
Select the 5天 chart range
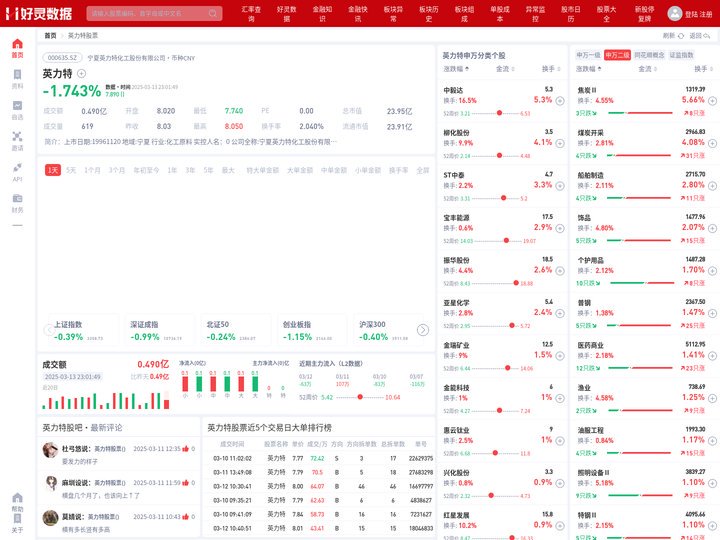(x=71, y=170)
